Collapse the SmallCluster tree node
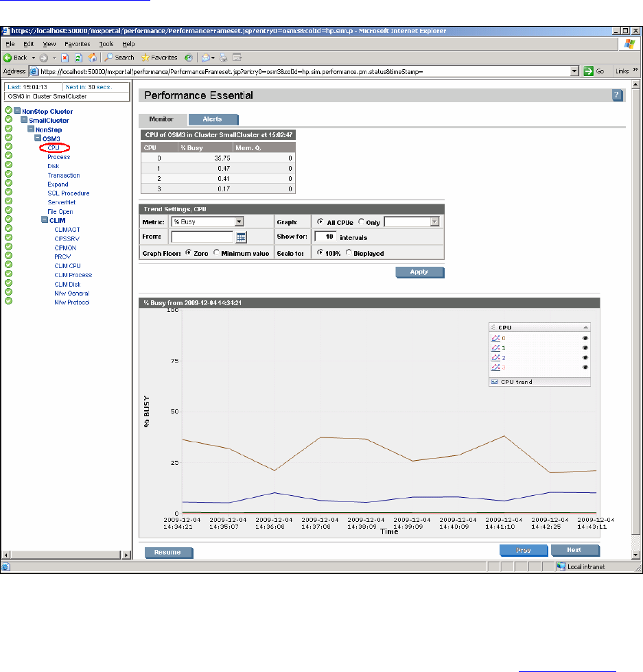Screen dimensions: 643x672 pyautogui.click(x=25, y=120)
